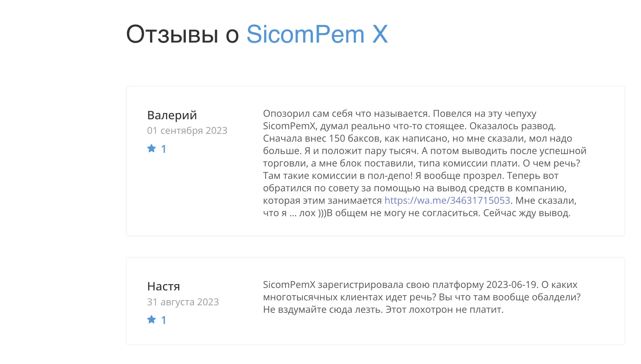The image size is (641, 364).
Task: Click the star icon in Валерий's review
Action: pos(151,148)
